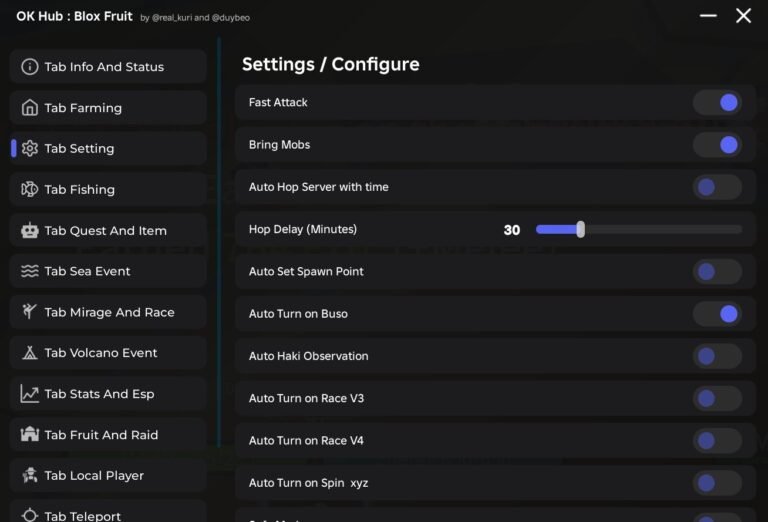Click the Bring Mobs label
This screenshot has width=768, height=522.
(x=279, y=144)
